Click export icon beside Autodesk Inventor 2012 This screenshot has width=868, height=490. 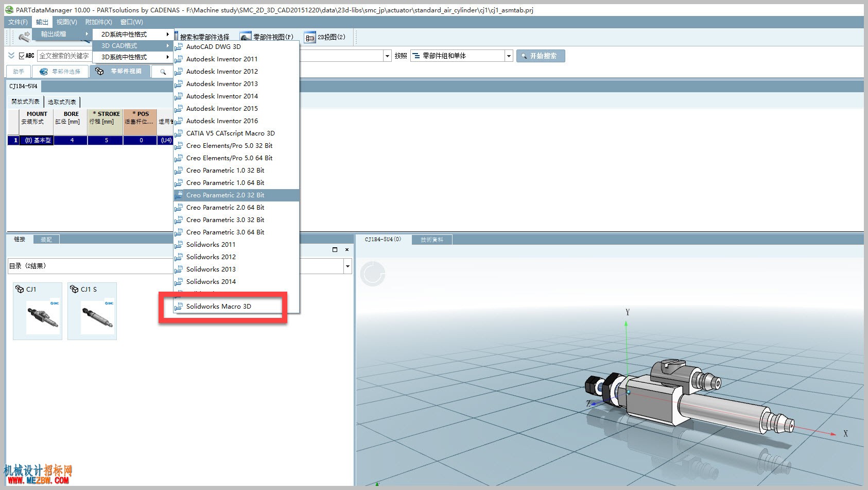click(179, 72)
